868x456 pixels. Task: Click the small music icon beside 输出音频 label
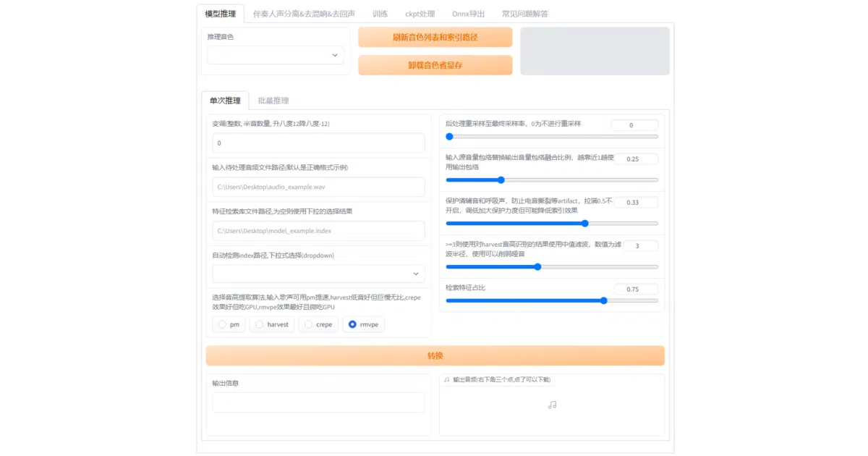click(x=447, y=379)
